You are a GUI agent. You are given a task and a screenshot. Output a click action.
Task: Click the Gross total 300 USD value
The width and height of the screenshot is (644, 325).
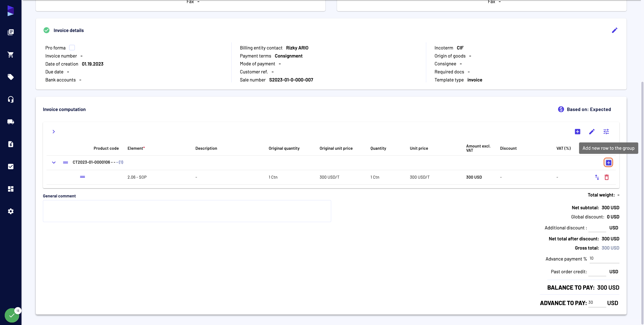pyautogui.click(x=610, y=248)
